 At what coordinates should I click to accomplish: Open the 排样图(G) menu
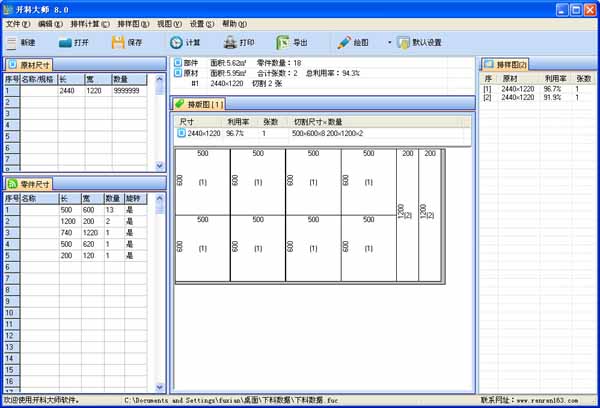133,24
